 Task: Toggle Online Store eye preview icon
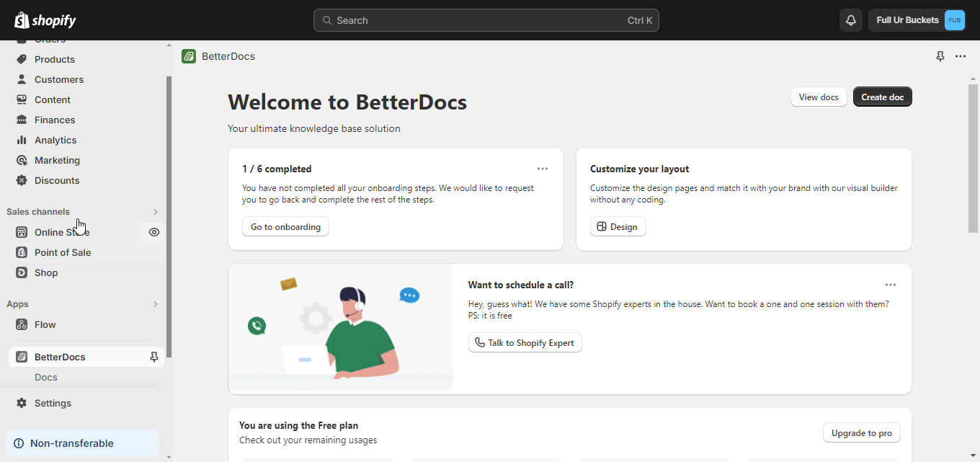[x=153, y=232]
